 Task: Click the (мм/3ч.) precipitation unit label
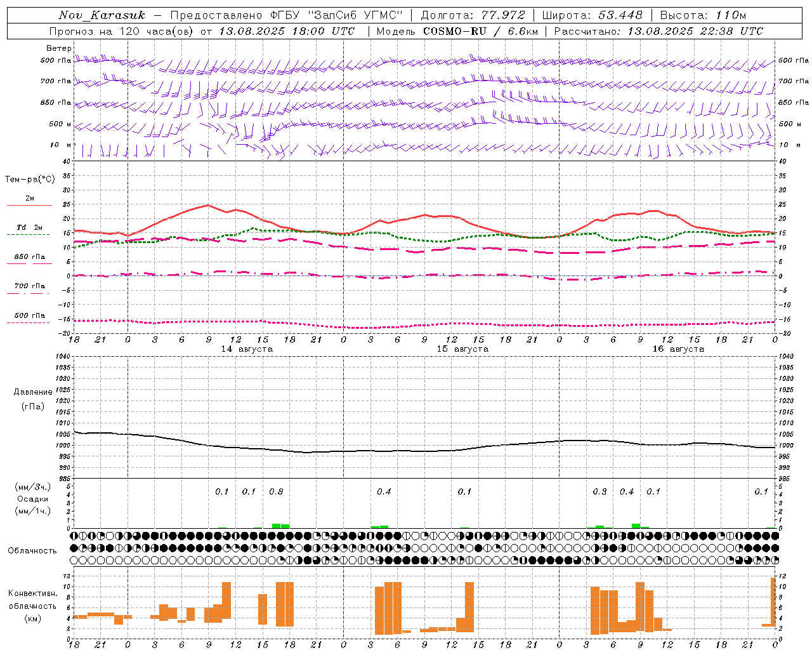click(x=33, y=487)
